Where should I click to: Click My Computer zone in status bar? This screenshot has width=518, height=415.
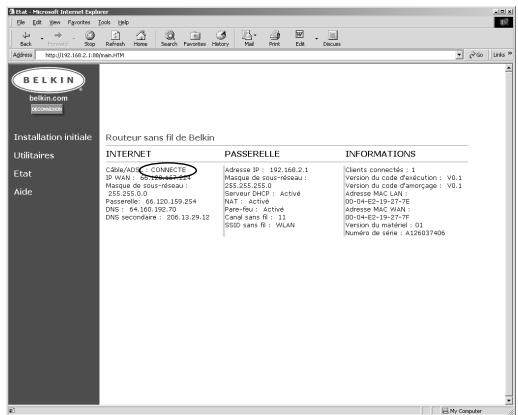(462, 411)
